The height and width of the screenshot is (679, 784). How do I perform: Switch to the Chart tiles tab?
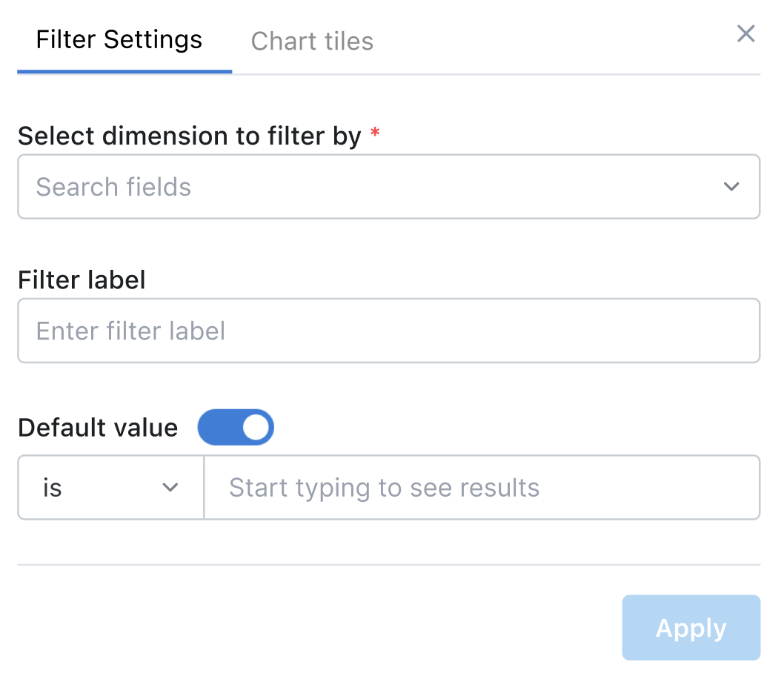(x=312, y=41)
